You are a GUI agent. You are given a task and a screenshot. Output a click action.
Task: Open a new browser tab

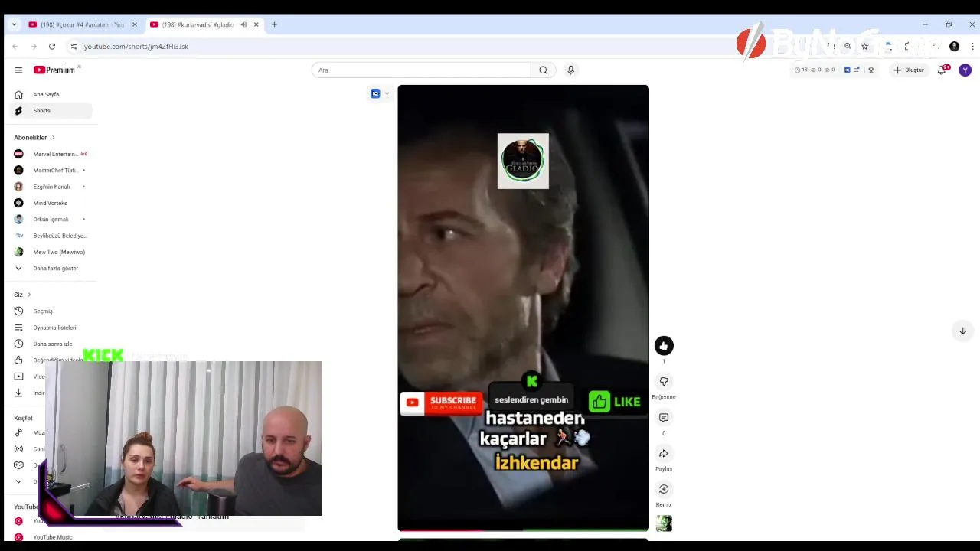pos(274,24)
